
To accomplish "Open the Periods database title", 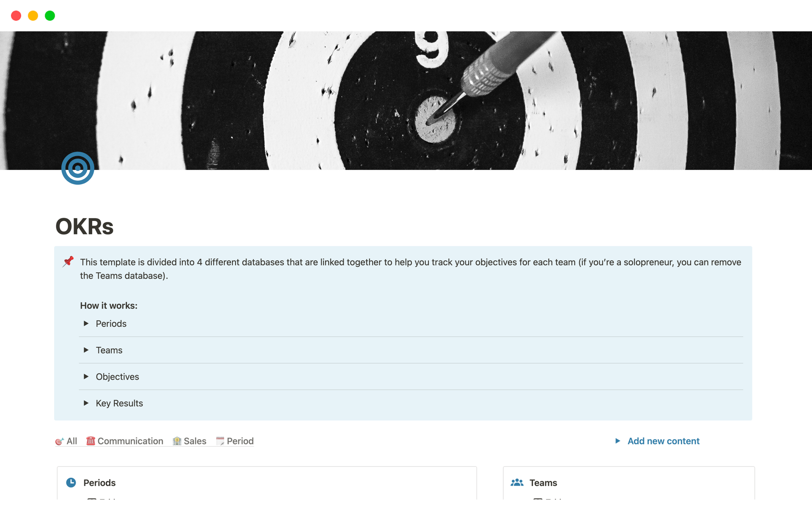I will point(99,483).
